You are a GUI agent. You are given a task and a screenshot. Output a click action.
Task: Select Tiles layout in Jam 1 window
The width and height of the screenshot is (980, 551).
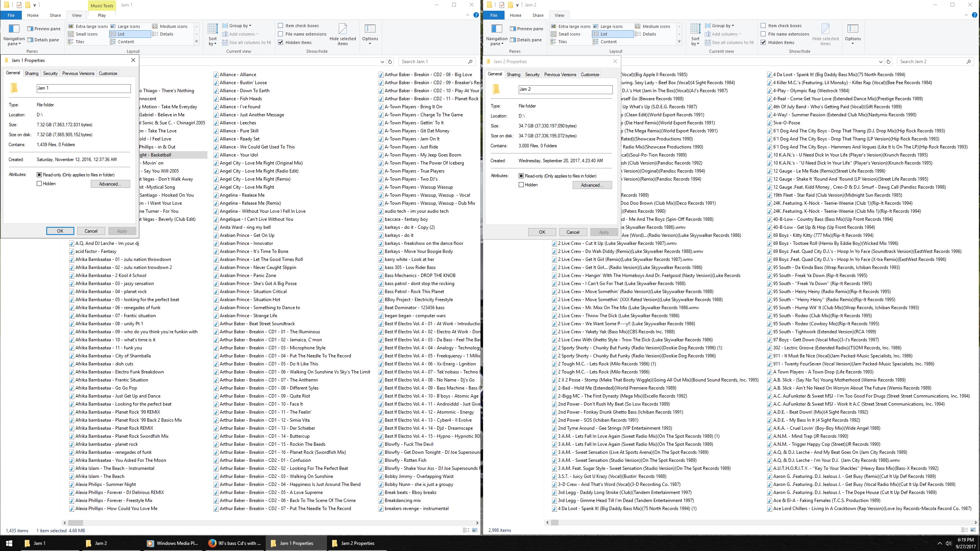[76, 42]
